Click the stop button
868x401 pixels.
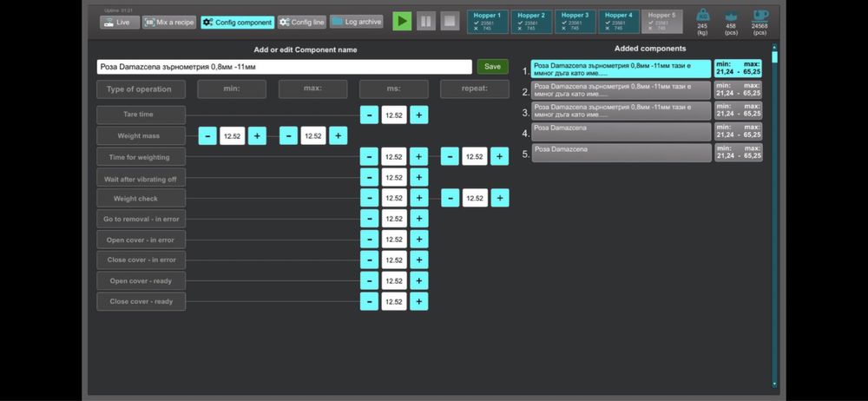pos(450,21)
